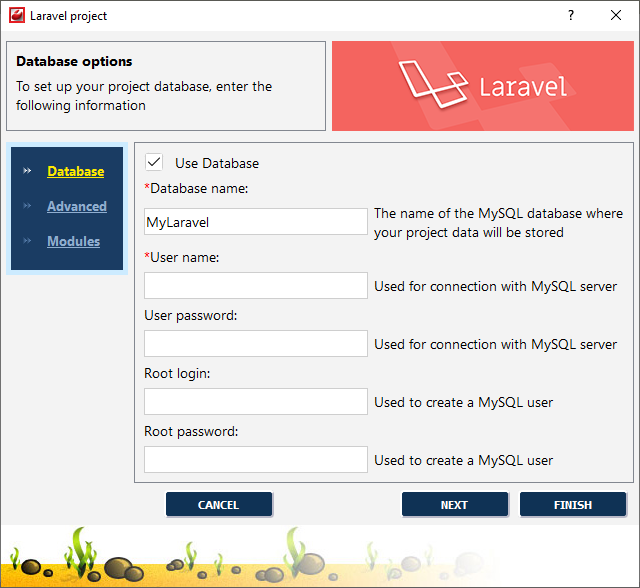Cancel the Laravel project wizard
The width and height of the screenshot is (640, 588).
(219, 505)
